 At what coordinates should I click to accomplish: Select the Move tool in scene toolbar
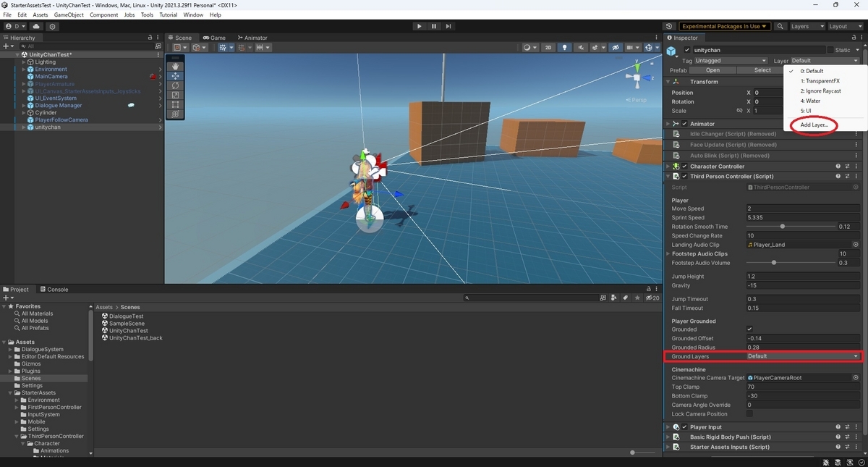tap(175, 75)
